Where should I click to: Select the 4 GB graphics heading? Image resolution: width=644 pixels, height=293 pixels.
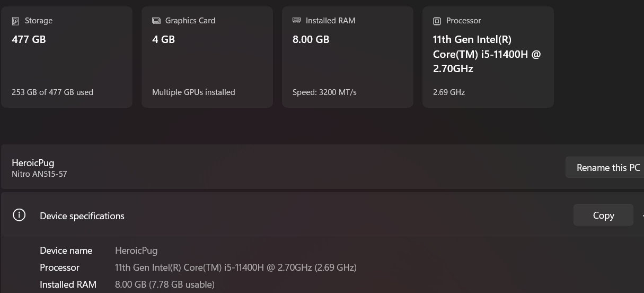(163, 39)
